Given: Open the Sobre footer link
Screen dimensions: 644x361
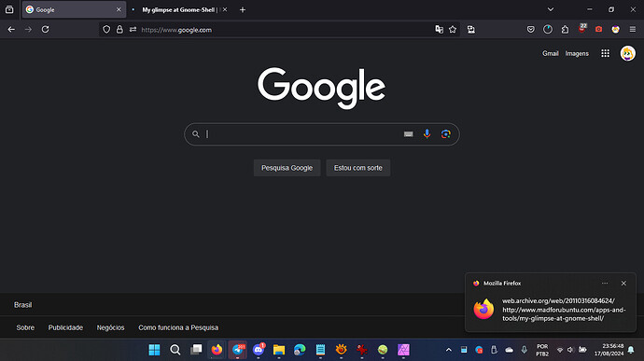Looking at the screenshot, I should click(25, 327).
